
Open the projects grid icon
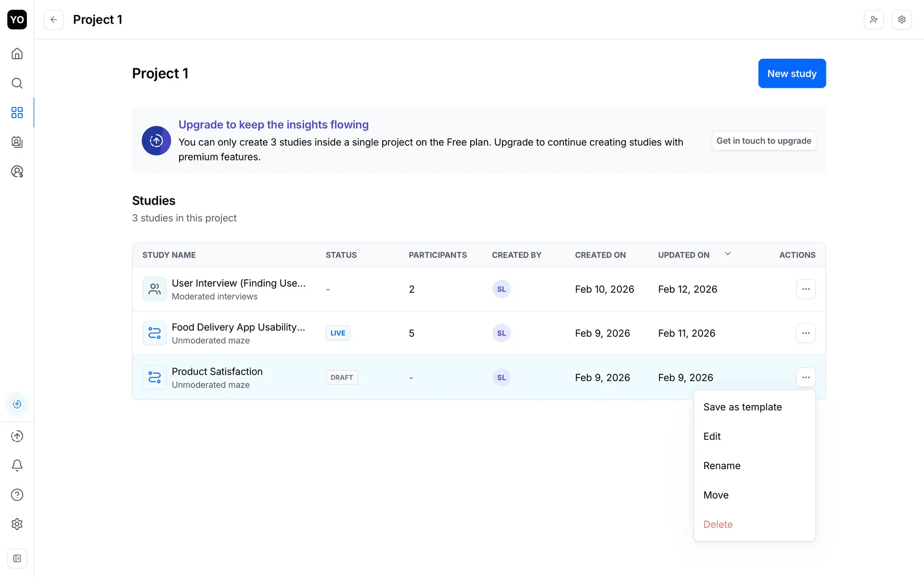point(17,113)
